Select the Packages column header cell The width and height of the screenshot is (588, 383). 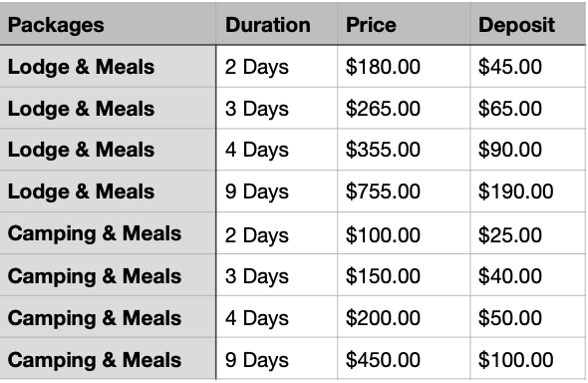coord(108,24)
